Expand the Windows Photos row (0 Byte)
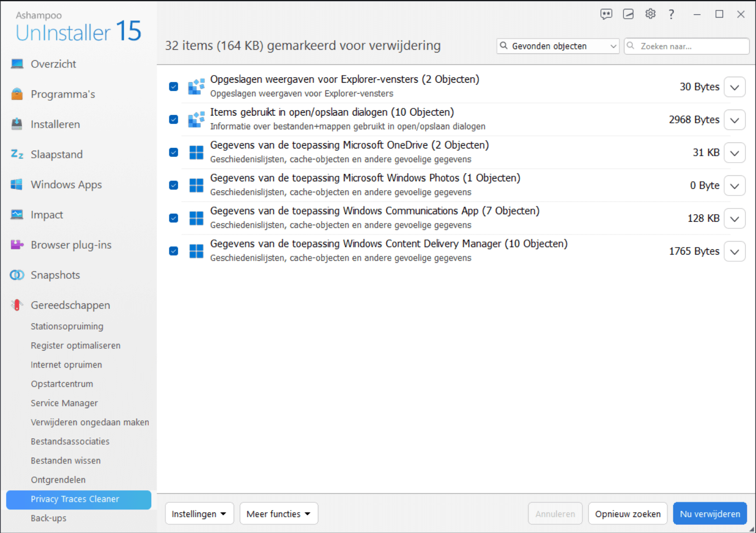This screenshot has width=756, height=533. (735, 186)
